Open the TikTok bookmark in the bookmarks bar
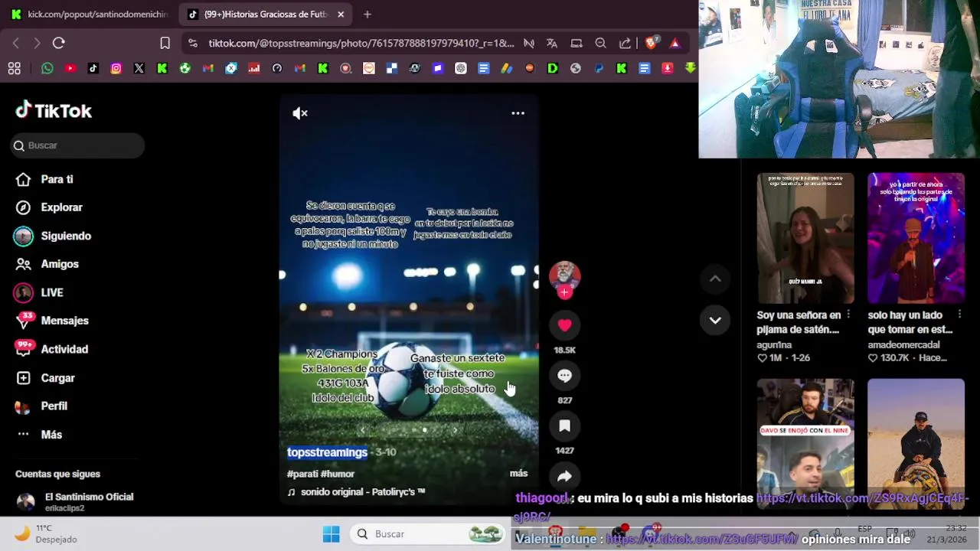Image resolution: width=980 pixels, height=551 pixels. tap(93, 69)
